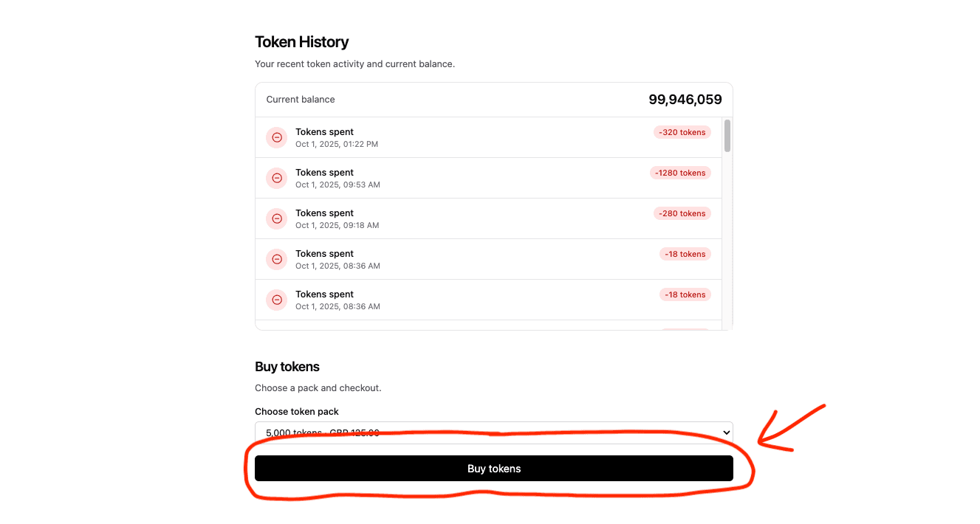The width and height of the screenshot is (980, 524).
Task: Click the Buy tokens button
Action: tap(494, 468)
